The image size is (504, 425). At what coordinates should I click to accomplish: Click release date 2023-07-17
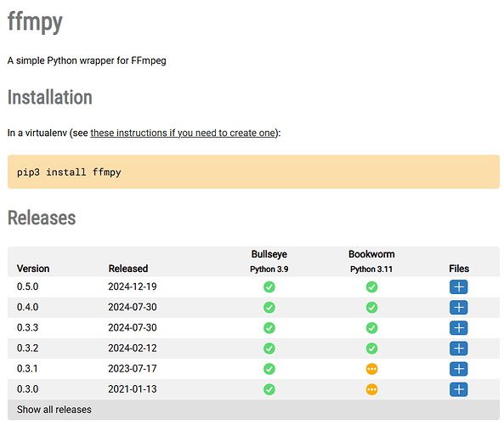pyautogui.click(x=133, y=368)
